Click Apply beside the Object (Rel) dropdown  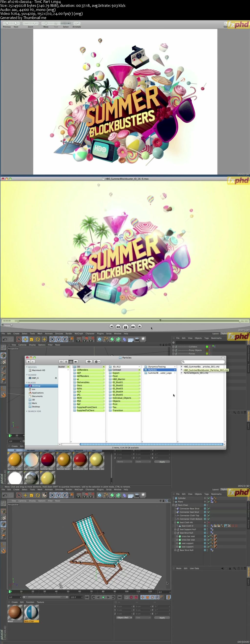pos(162,617)
